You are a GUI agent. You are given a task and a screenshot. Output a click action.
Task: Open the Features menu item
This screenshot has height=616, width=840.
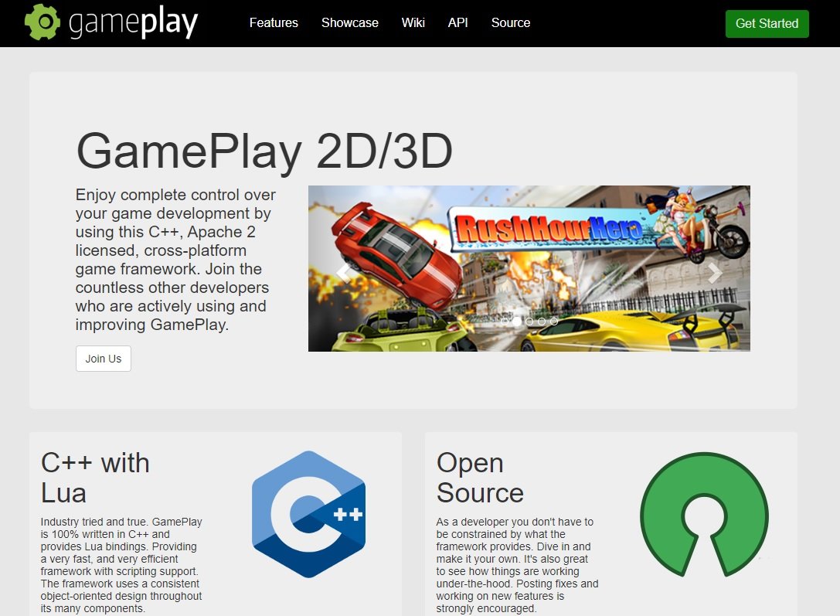coord(274,23)
